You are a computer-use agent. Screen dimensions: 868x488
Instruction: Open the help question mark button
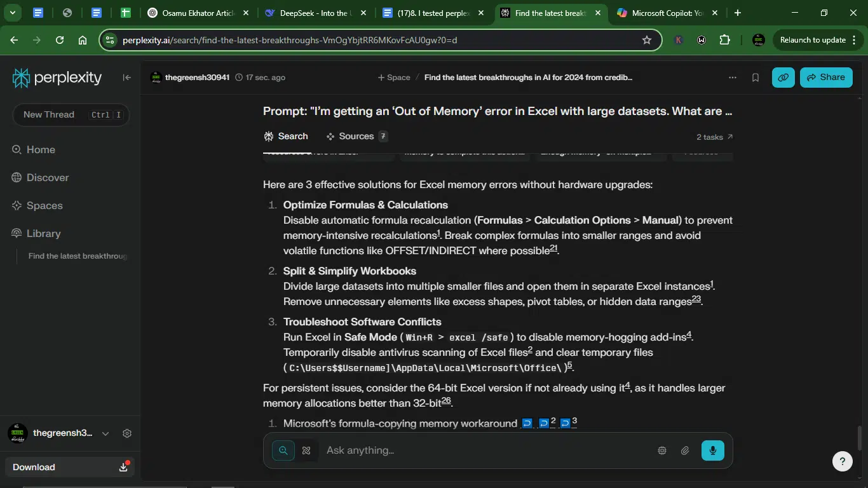click(x=843, y=462)
